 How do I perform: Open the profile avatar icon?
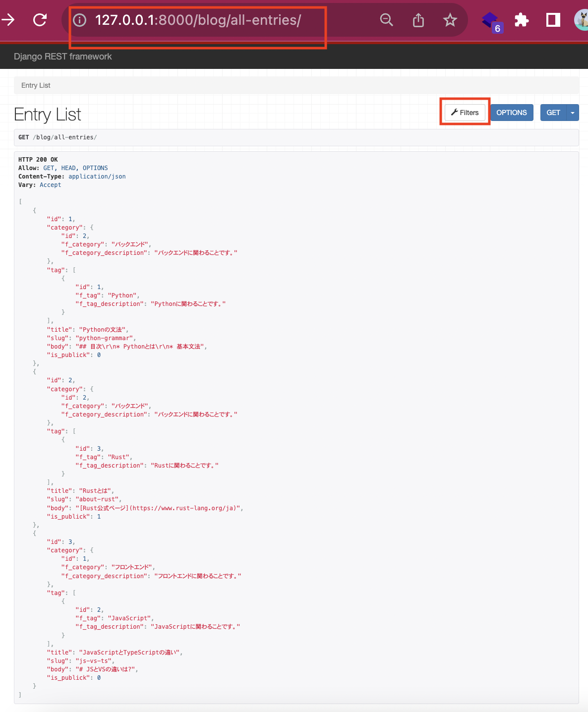(581, 20)
